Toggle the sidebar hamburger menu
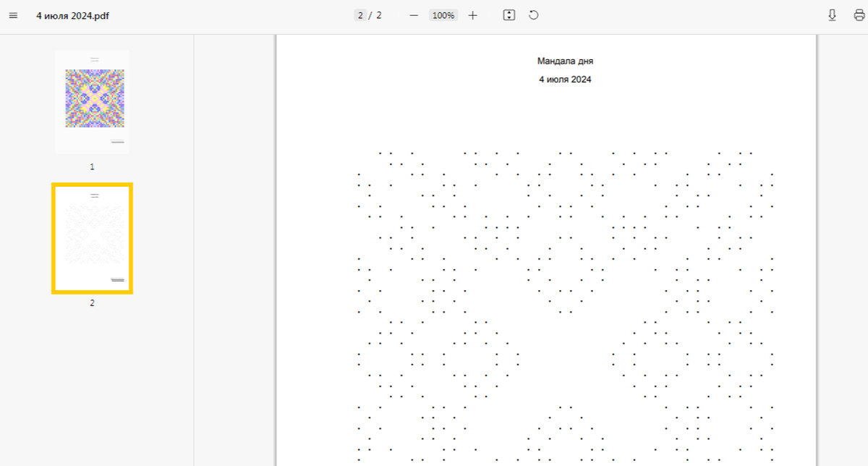Viewport: 868px width, 466px height. (x=13, y=15)
